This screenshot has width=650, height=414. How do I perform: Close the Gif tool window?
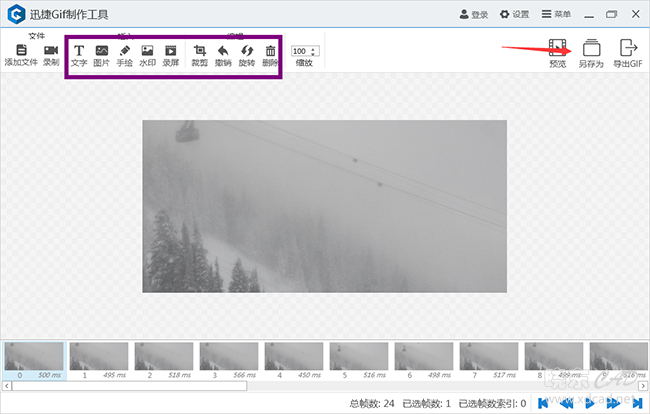click(635, 14)
